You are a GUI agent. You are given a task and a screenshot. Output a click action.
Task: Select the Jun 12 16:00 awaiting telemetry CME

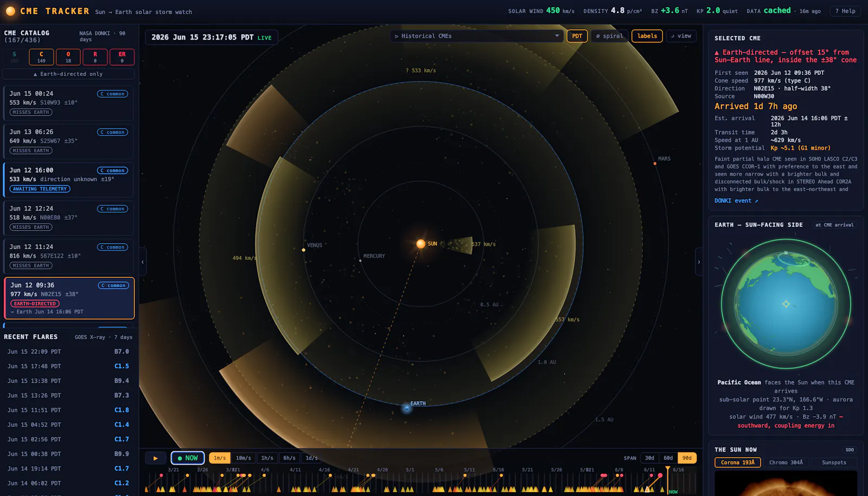pyautogui.click(x=68, y=180)
